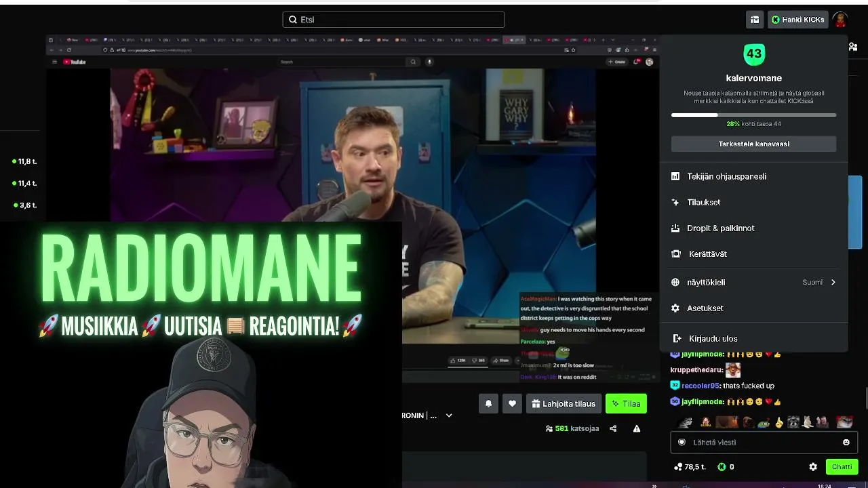Image resolution: width=868 pixels, height=488 pixels.
Task: Expand the stream title chevron next to RONIN
Action: click(448, 415)
